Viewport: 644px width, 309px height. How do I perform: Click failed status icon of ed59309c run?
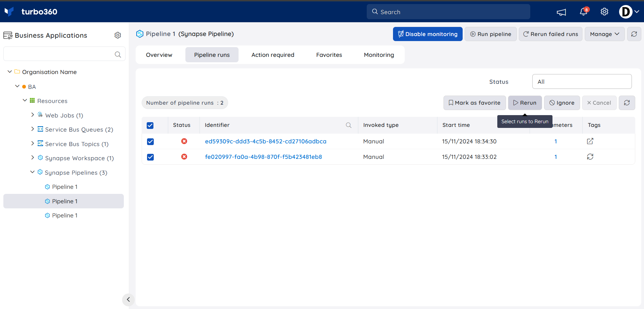(184, 141)
